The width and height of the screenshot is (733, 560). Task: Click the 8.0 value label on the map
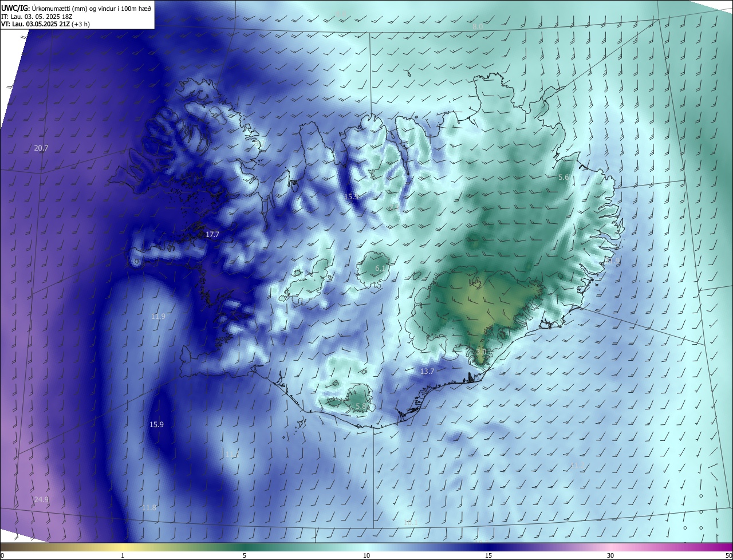coord(478,27)
